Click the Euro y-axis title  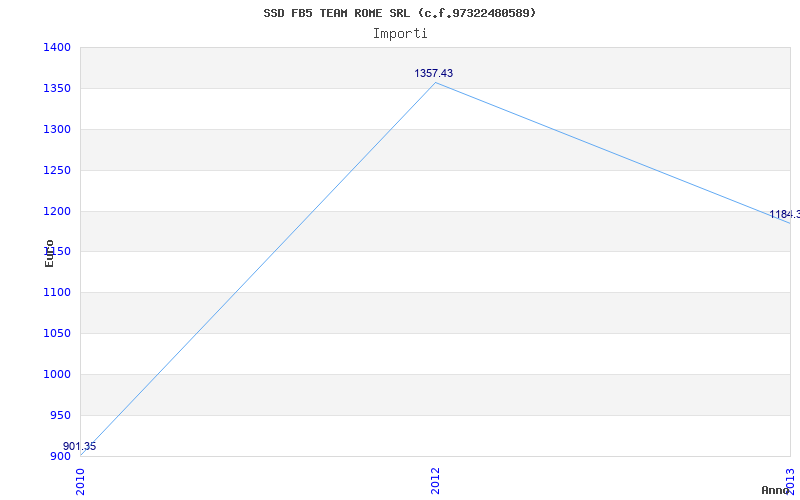(49, 253)
